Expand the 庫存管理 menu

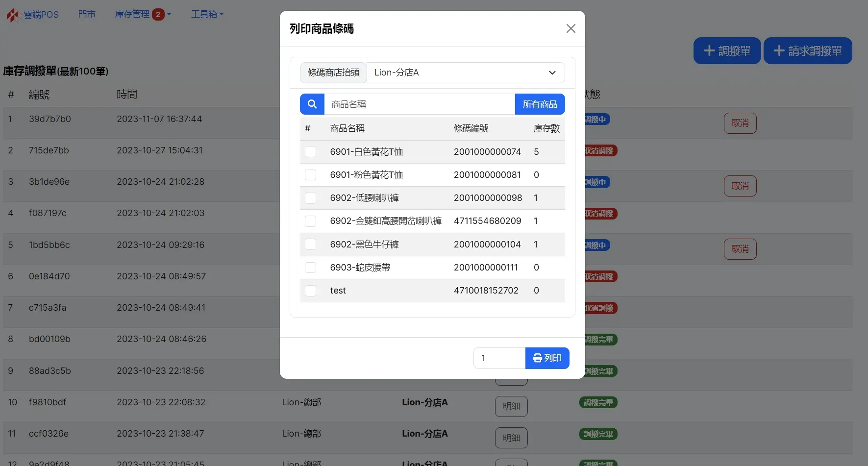(133, 14)
